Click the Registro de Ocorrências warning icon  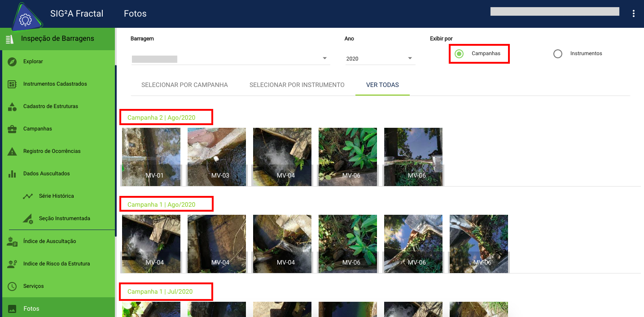13,152
